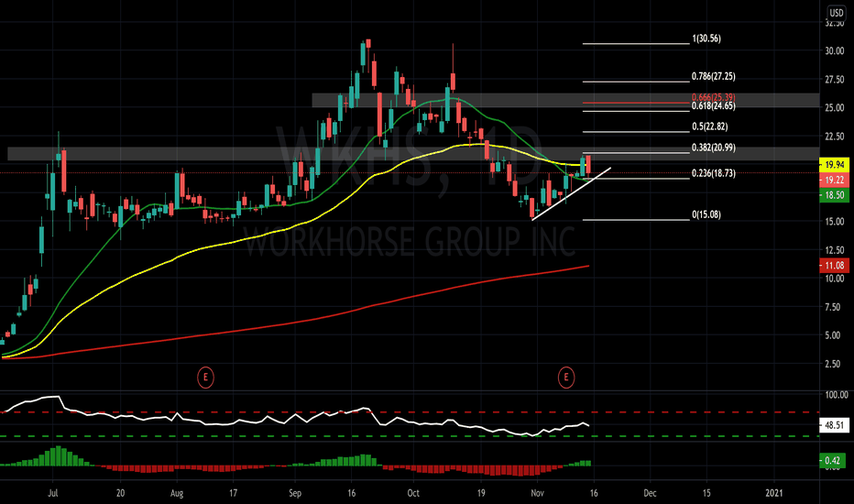Click the 100.00 RSI axis label

[x=836, y=394]
